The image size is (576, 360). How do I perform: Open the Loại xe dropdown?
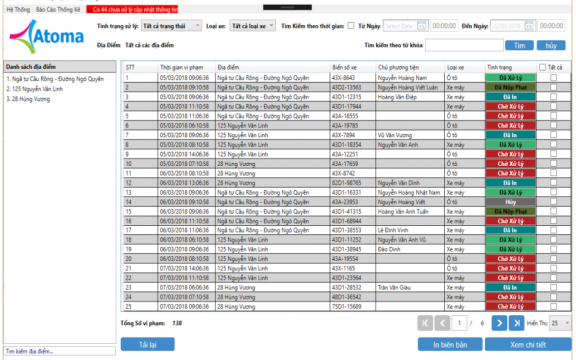(253, 26)
